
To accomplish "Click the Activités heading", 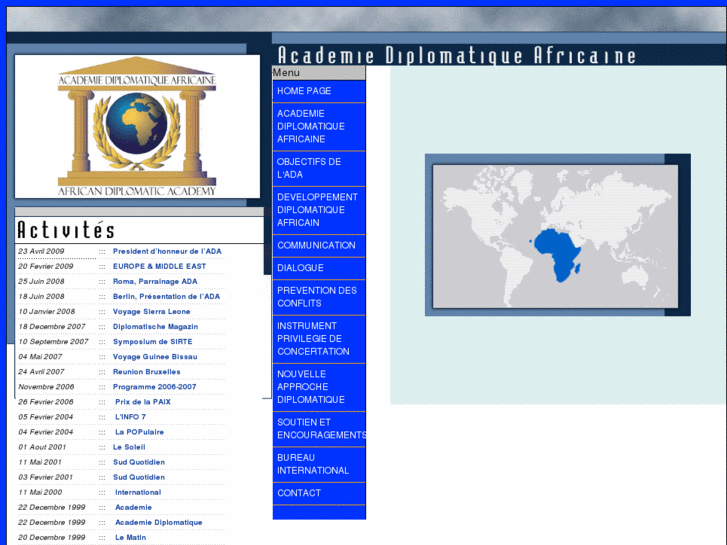I will coord(66,230).
